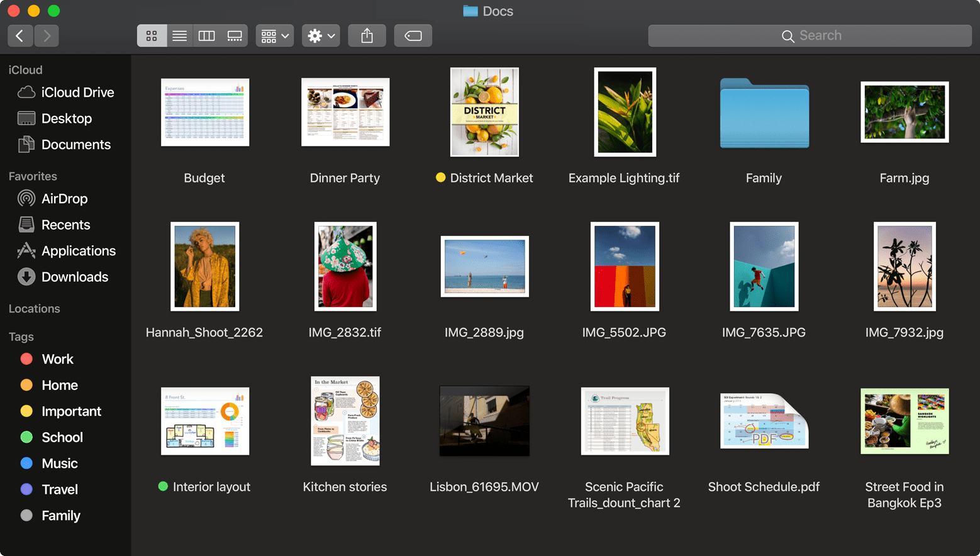Image resolution: width=980 pixels, height=556 pixels.
Task: Open Recents in the sidebar
Action: pos(65,225)
